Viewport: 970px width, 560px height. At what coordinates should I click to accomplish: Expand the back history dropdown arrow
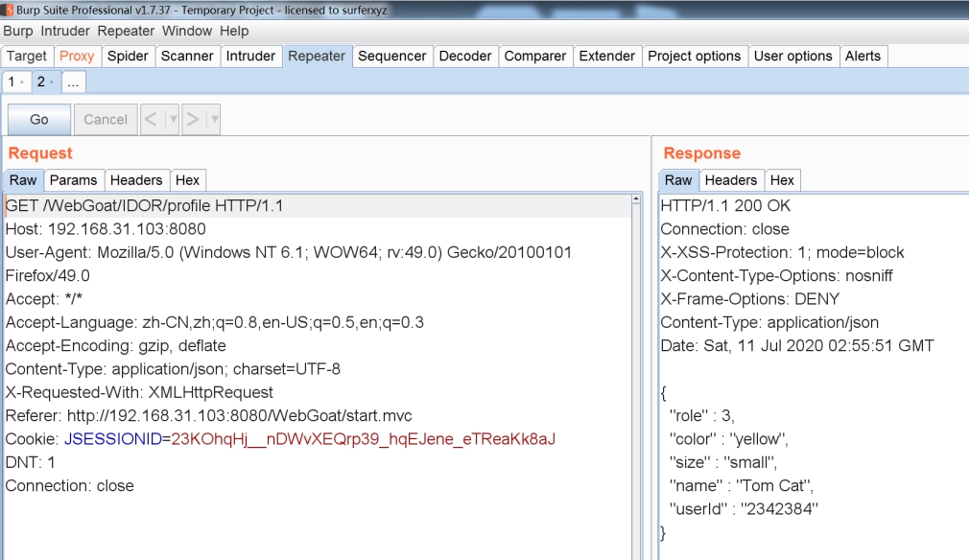(174, 119)
